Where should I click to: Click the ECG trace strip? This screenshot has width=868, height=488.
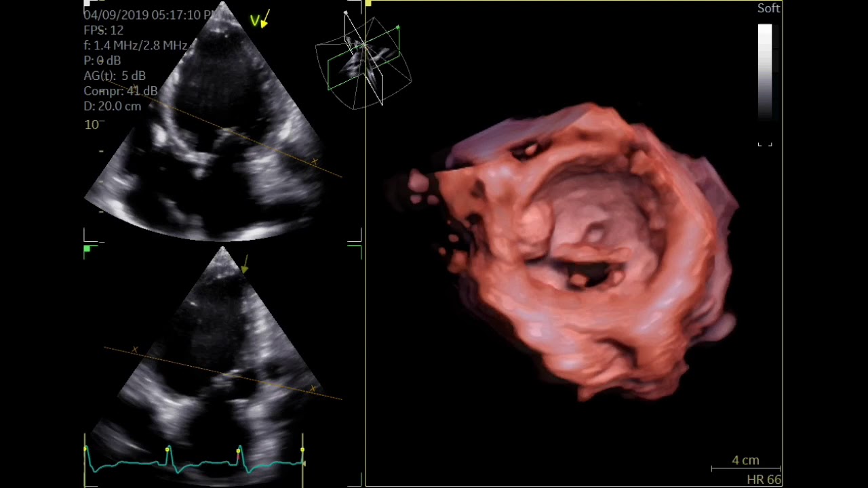click(x=195, y=460)
